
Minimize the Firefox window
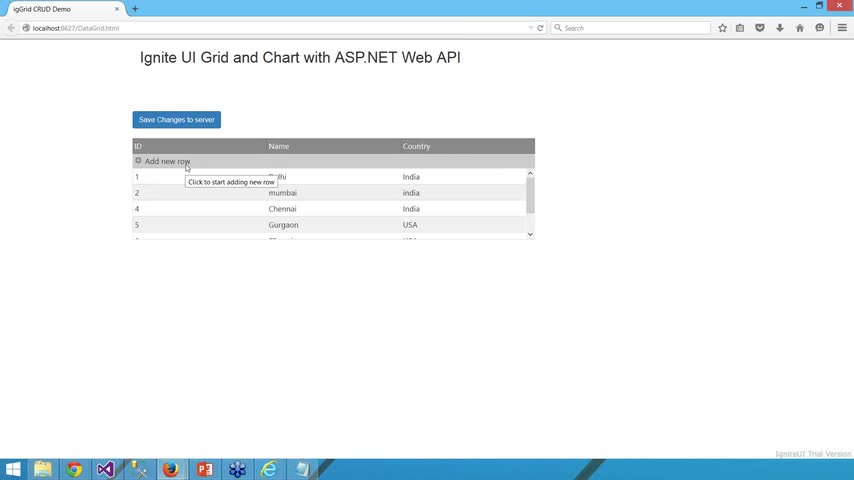804,6
